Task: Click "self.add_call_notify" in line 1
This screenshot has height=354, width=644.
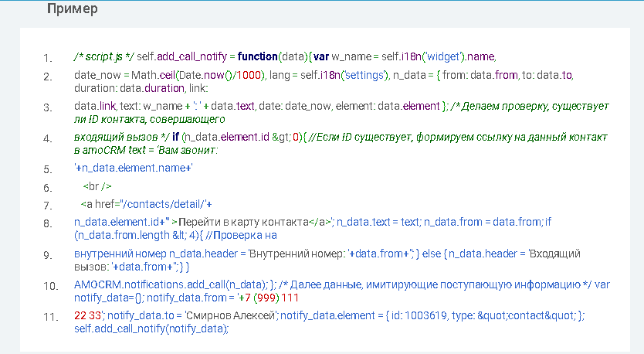Action: pyautogui.click(x=181, y=56)
